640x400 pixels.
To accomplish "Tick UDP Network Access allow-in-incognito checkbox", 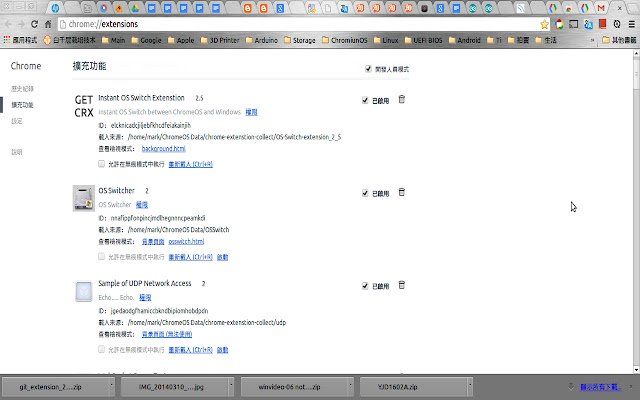I will tap(102, 349).
